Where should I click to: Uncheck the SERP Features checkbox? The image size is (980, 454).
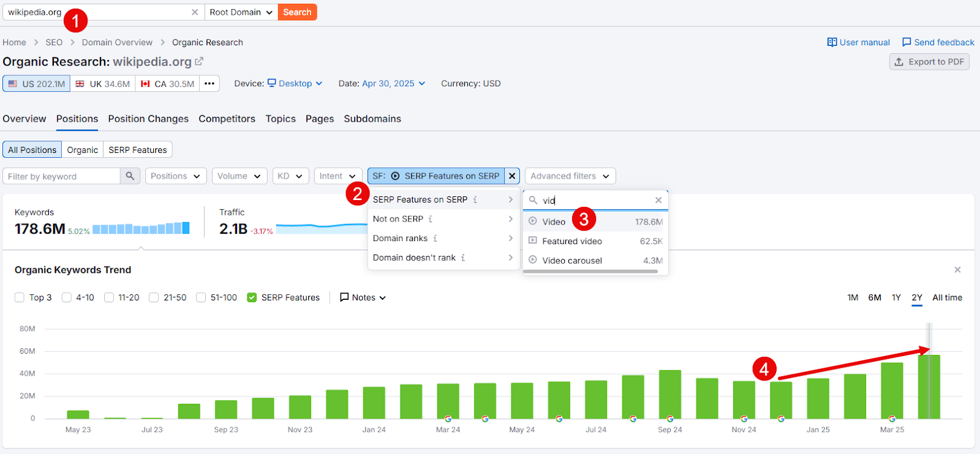[252, 297]
